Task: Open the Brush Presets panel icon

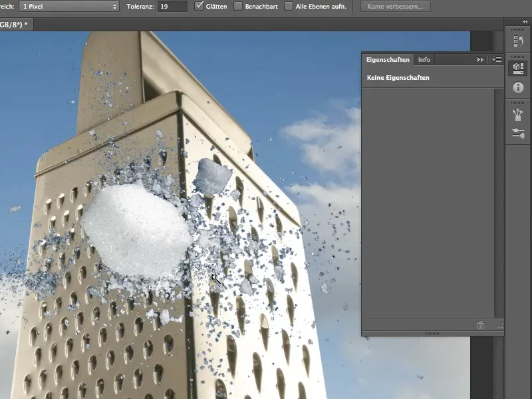Action: [518, 133]
